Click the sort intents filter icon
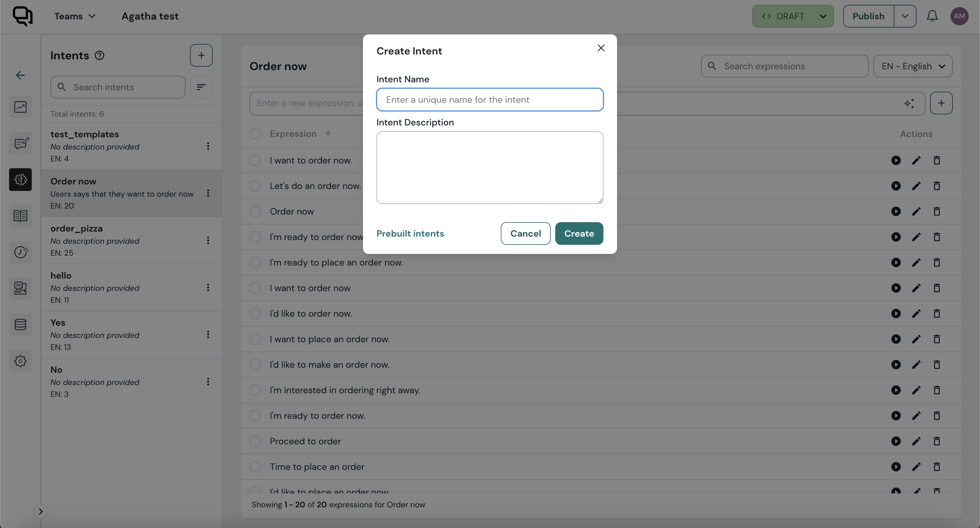 point(201,87)
